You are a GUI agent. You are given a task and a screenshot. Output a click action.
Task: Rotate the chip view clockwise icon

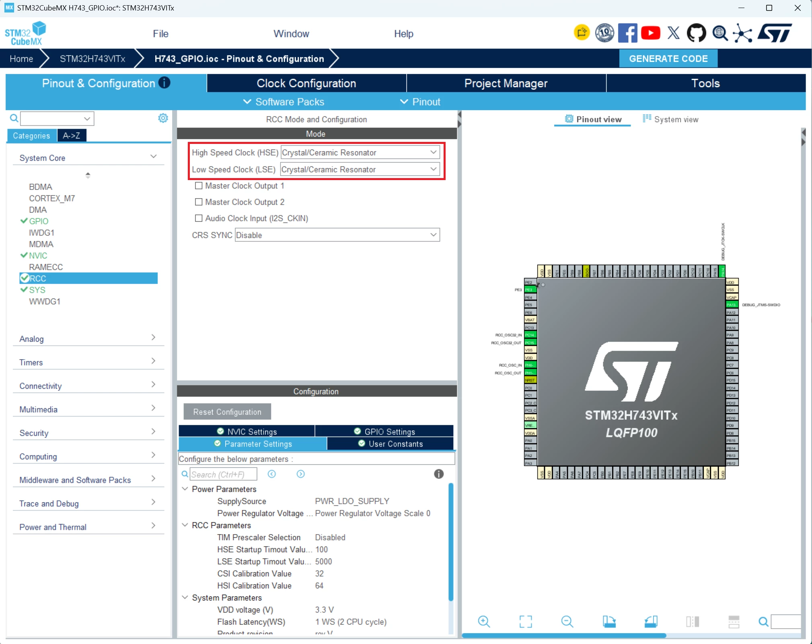(609, 621)
